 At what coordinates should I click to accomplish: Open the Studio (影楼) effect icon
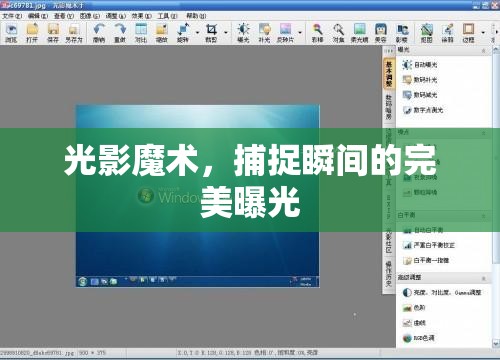402,33
